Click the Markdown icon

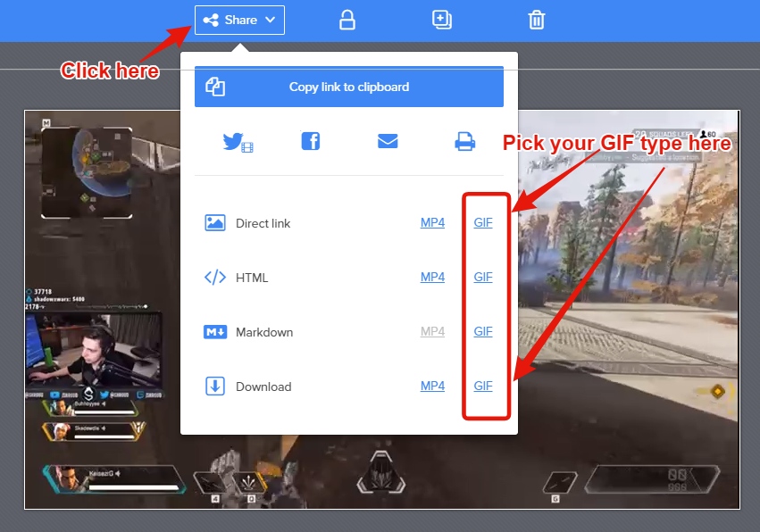(x=215, y=332)
